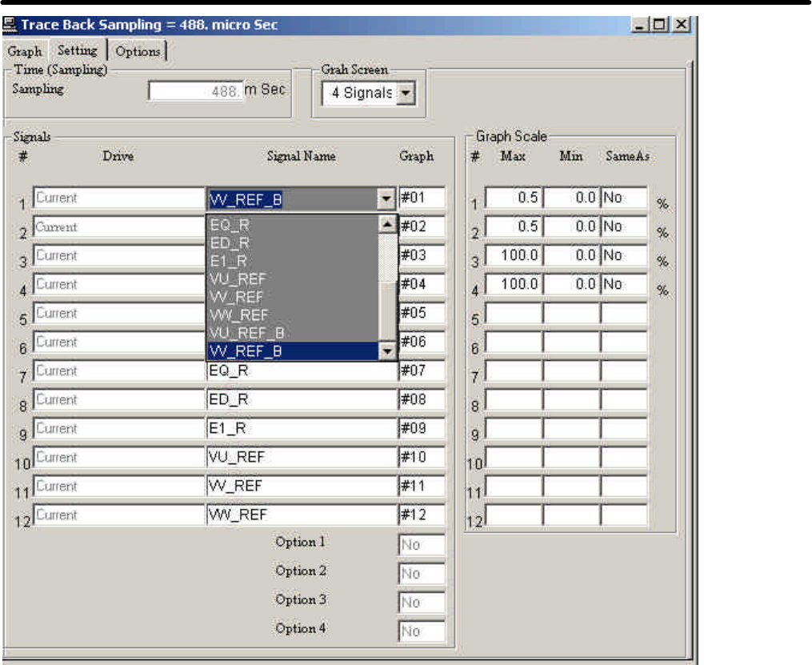Collapse the signal 1 Signal Name dropdown arrow
Screen dimensions: 812x665
[x=387, y=198]
